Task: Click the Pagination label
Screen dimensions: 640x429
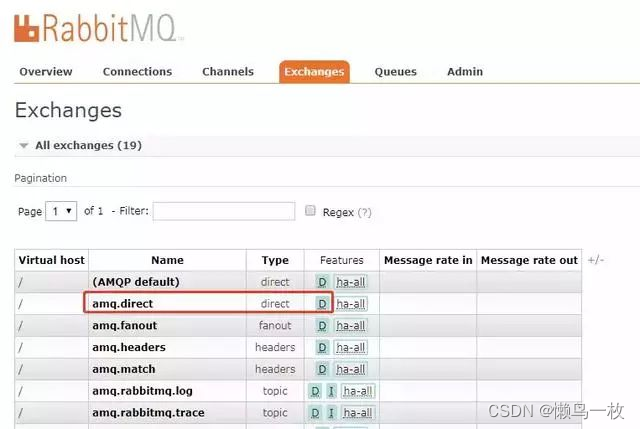Action: (40, 178)
